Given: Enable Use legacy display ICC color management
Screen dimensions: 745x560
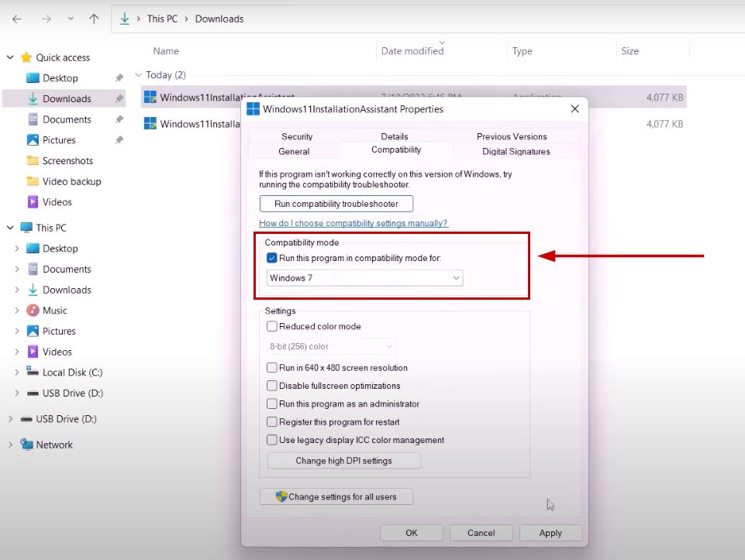Looking at the screenshot, I should pyautogui.click(x=272, y=440).
